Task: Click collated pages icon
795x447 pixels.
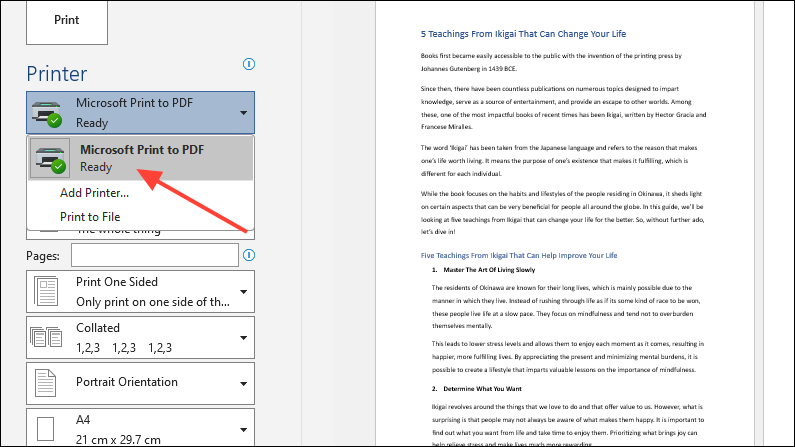Action: click(46, 337)
